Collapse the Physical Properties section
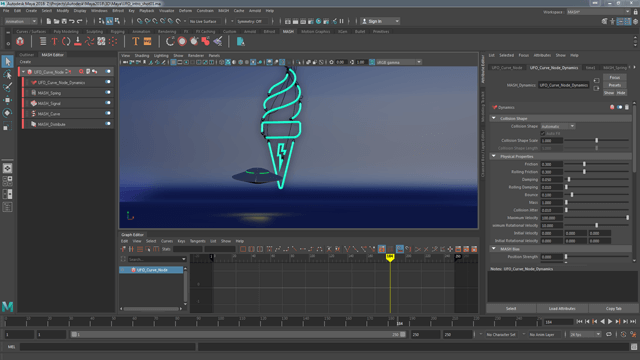 [494, 156]
